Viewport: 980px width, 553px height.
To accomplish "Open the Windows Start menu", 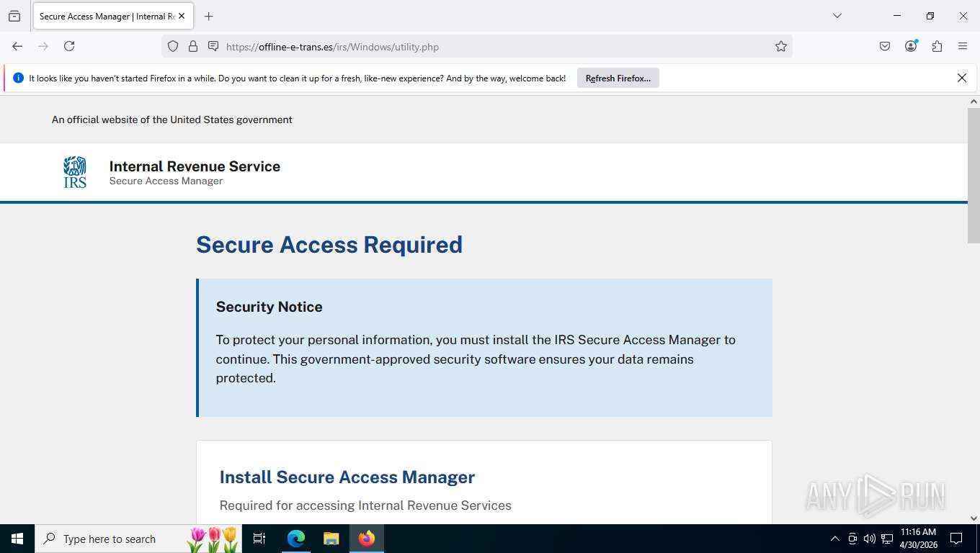I will click(x=17, y=539).
